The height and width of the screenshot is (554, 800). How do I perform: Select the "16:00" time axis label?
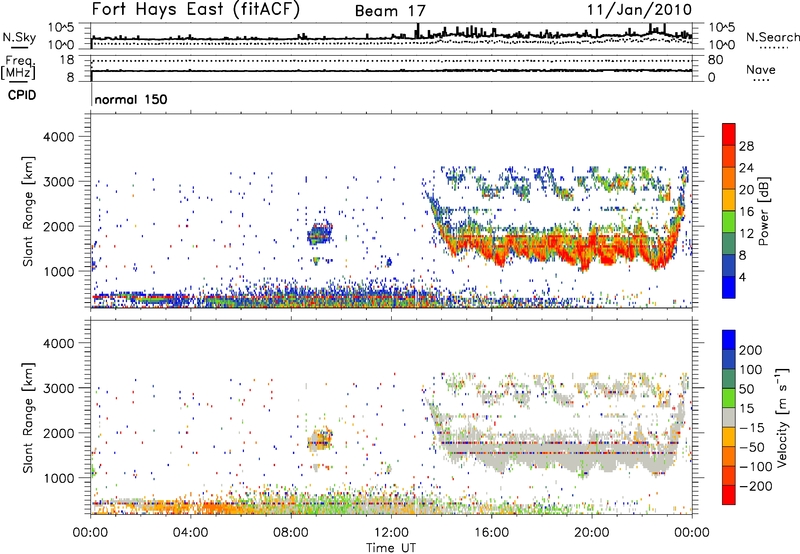[491, 533]
